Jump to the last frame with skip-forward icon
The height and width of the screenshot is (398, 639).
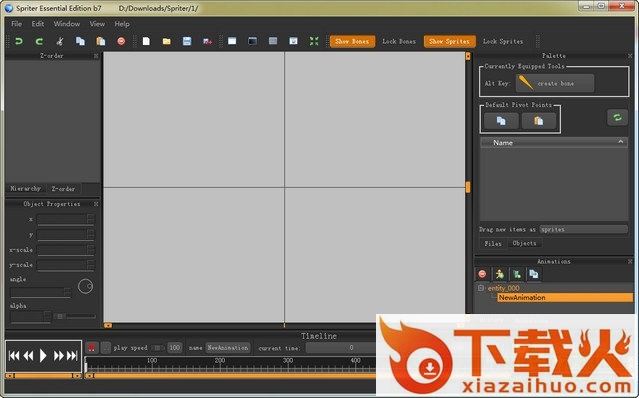click(72, 356)
